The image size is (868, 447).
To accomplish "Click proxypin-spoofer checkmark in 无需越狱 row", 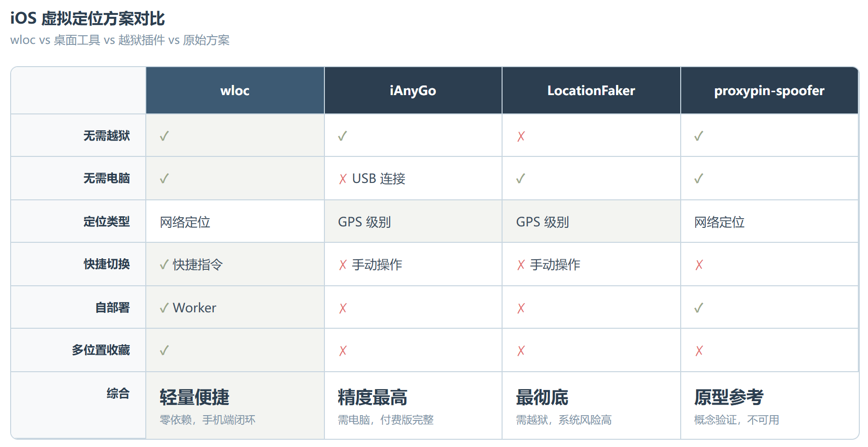I will (x=699, y=136).
